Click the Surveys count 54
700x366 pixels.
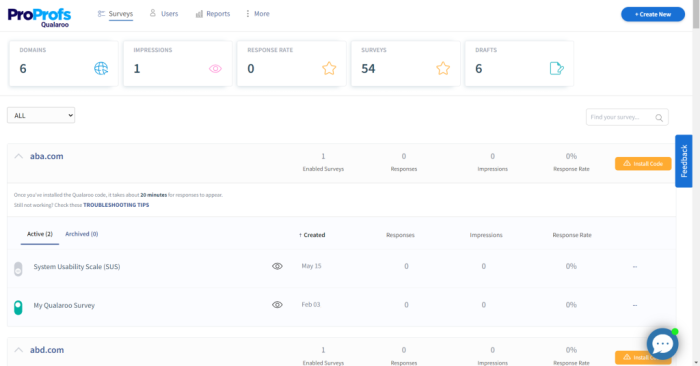coord(368,69)
